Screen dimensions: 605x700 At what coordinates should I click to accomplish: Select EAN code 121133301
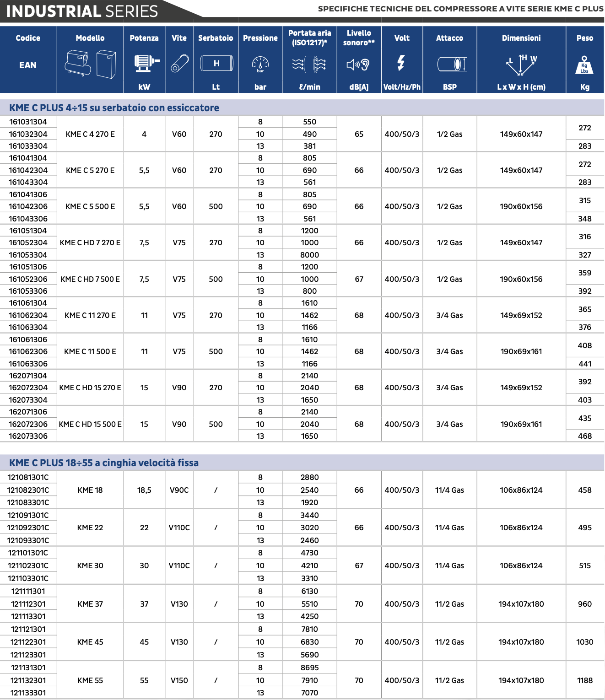click(28, 693)
